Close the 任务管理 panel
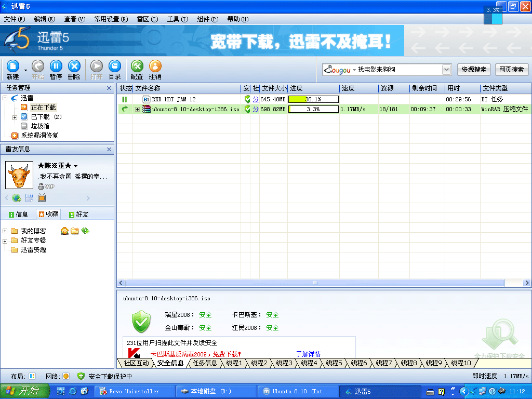This screenshot has height=399, width=532. (x=109, y=88)
